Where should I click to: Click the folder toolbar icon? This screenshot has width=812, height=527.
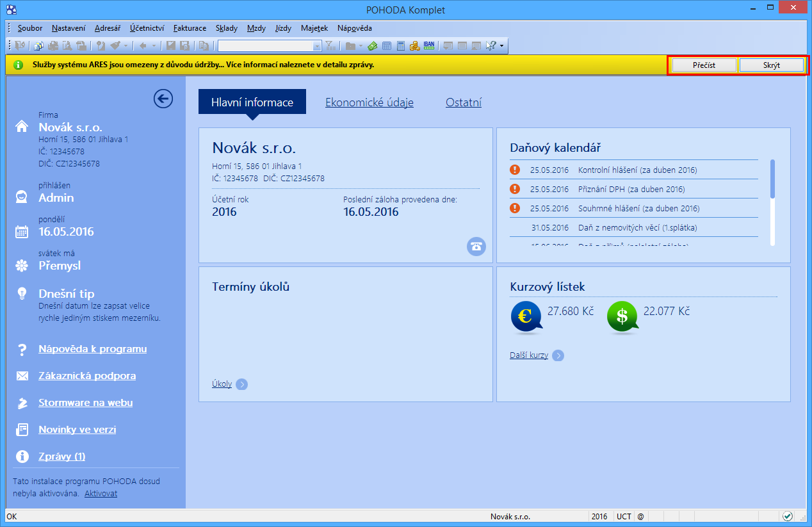(350, 45)
